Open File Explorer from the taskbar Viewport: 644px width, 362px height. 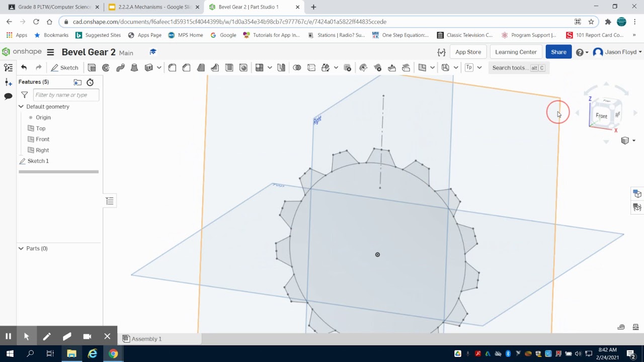[71, 354]
